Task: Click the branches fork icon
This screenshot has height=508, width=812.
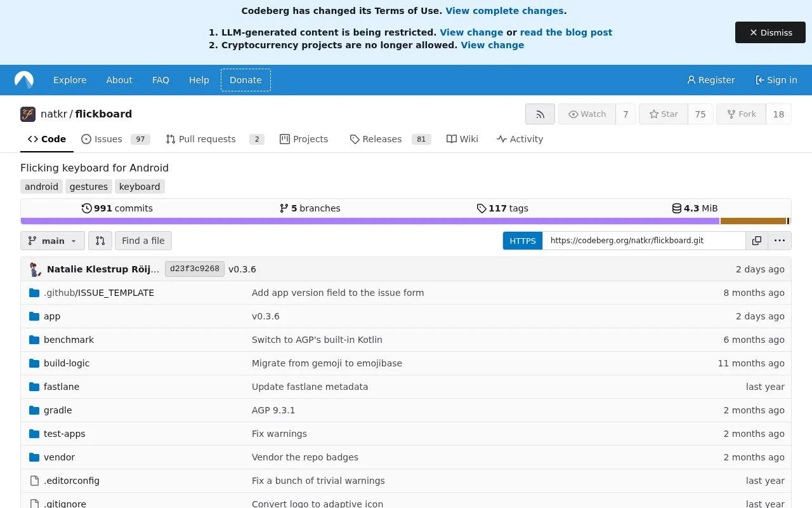Action: point(284,208)
